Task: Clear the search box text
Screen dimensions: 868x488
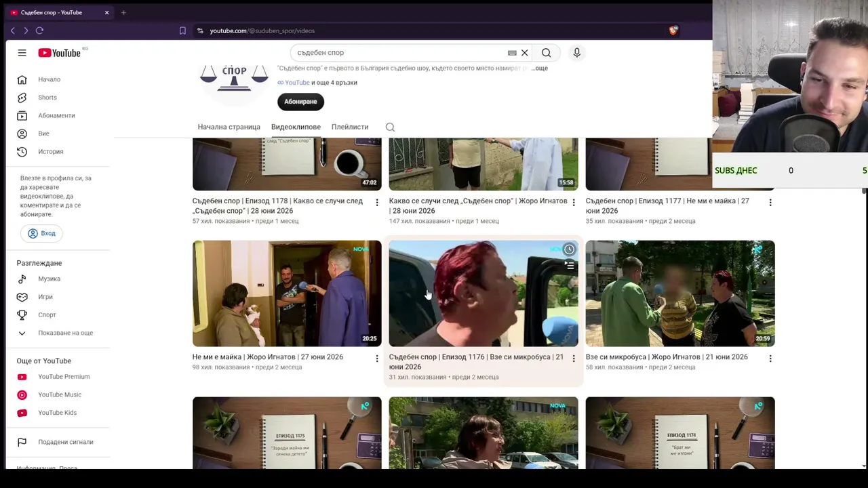Action: (x=524, y=52)
